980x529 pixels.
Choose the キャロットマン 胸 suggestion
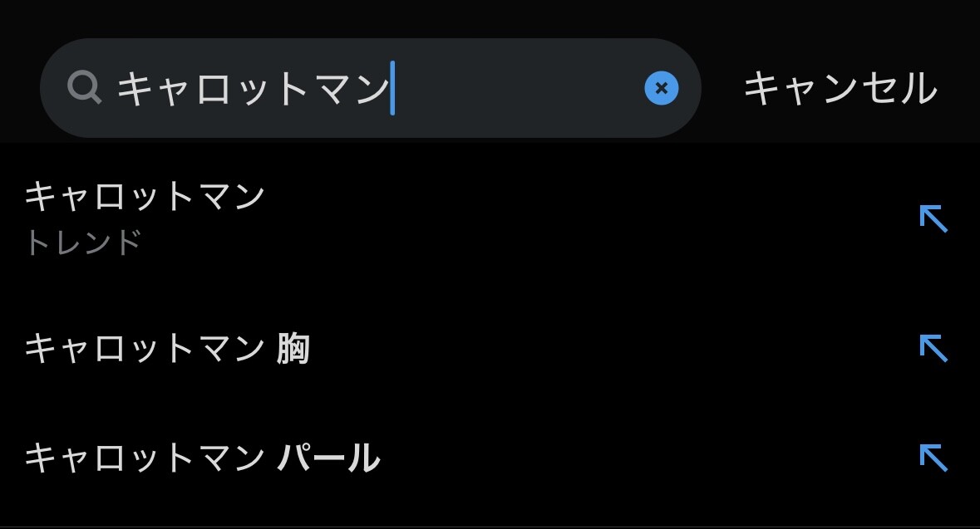pos(490,349)
